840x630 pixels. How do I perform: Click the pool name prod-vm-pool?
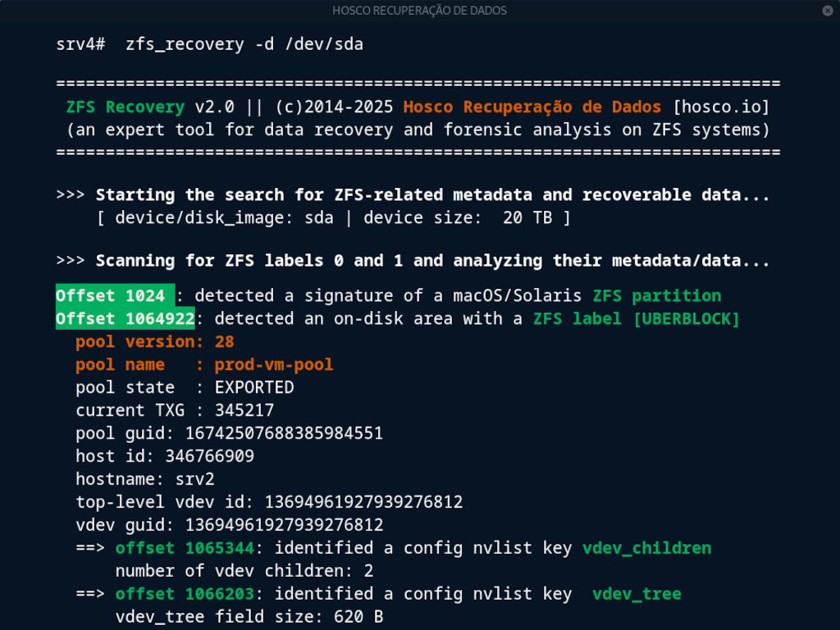click(274, 364)
